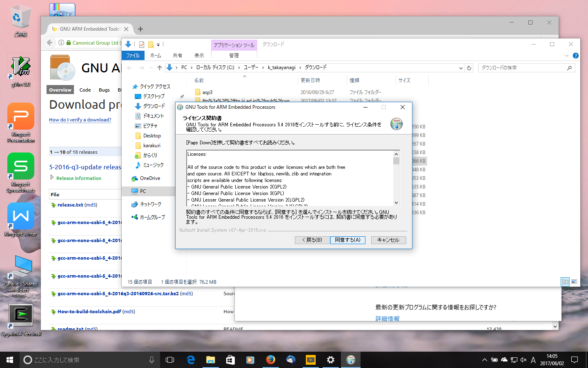
Task: Open Settings gear in taskbar
Action: 330,360
